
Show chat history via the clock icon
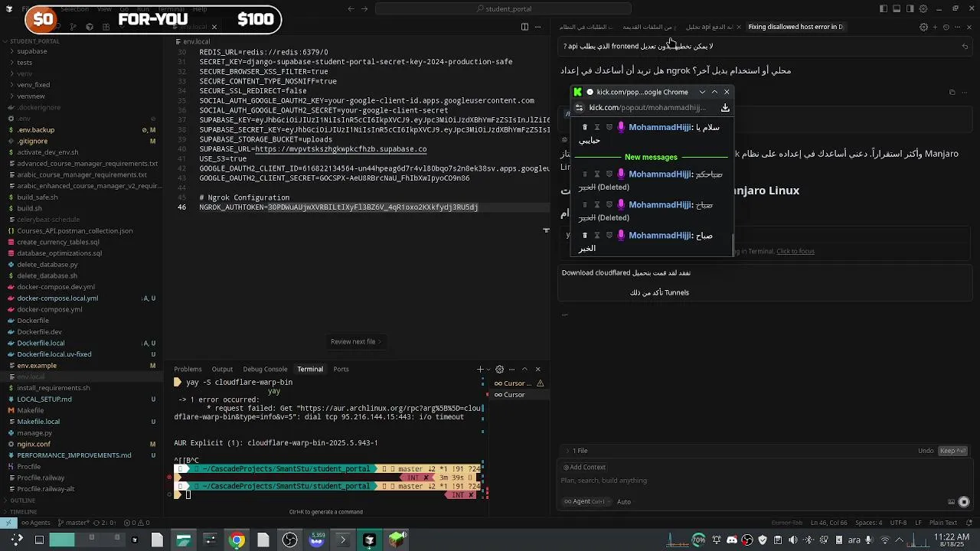pos(946,27)
